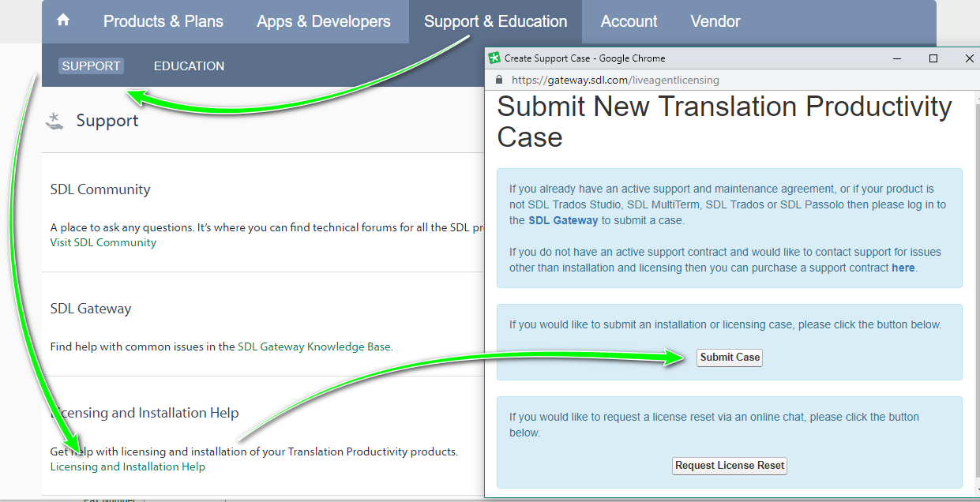Viewport: 980px width, 502px height.
Task: Open the Vendor menu
Action: coord(715,21)
